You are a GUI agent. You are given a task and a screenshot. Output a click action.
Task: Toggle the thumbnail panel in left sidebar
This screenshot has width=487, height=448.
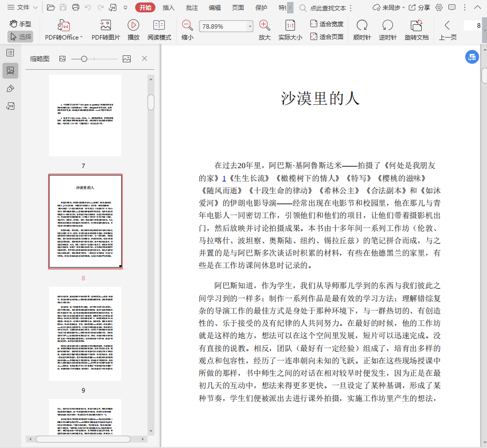point(10,70)
